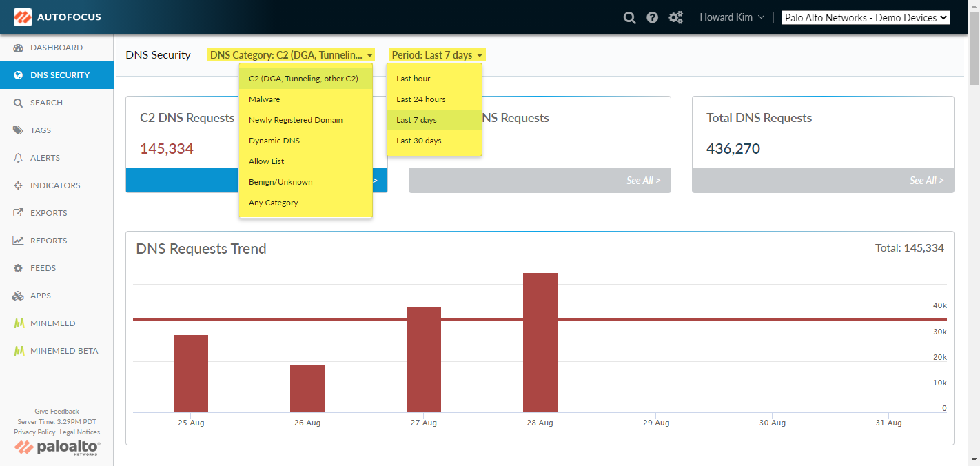Open the settings gears icon

tap(675, 18)
